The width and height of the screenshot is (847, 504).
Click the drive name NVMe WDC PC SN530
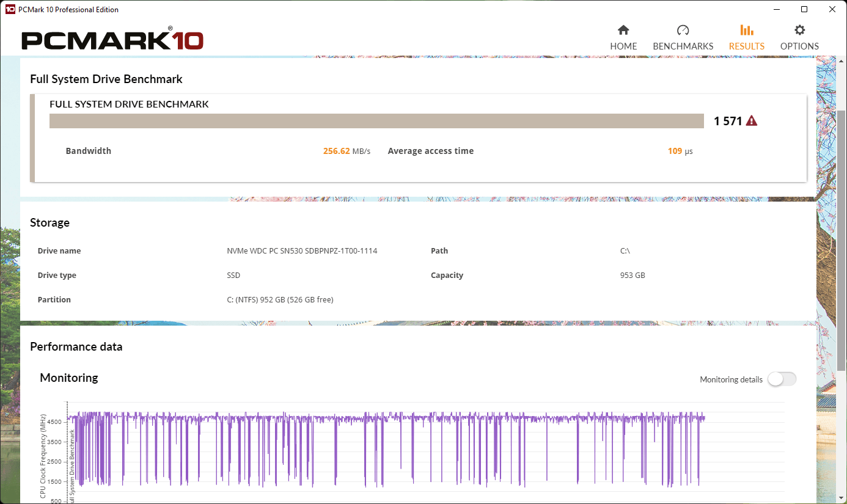tap(302, 251)
